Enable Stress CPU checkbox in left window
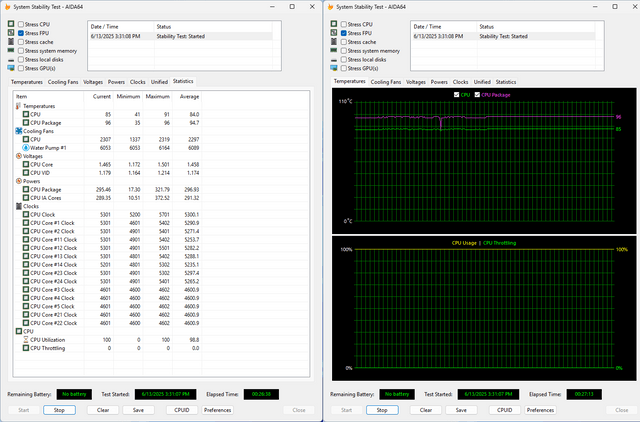The width and height of the screenshot is (640, 422). point(21,24)
